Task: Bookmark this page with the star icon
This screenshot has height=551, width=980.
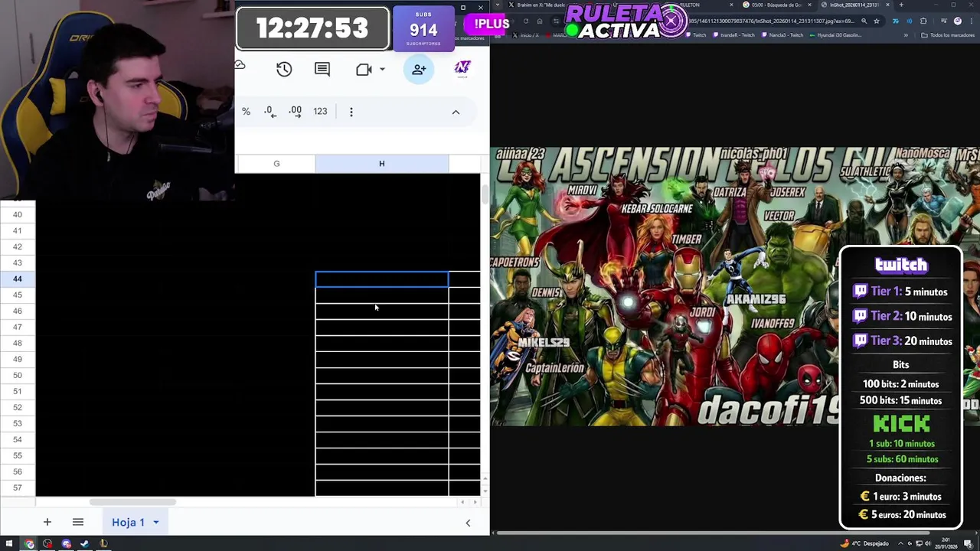Action: point(877,21)
